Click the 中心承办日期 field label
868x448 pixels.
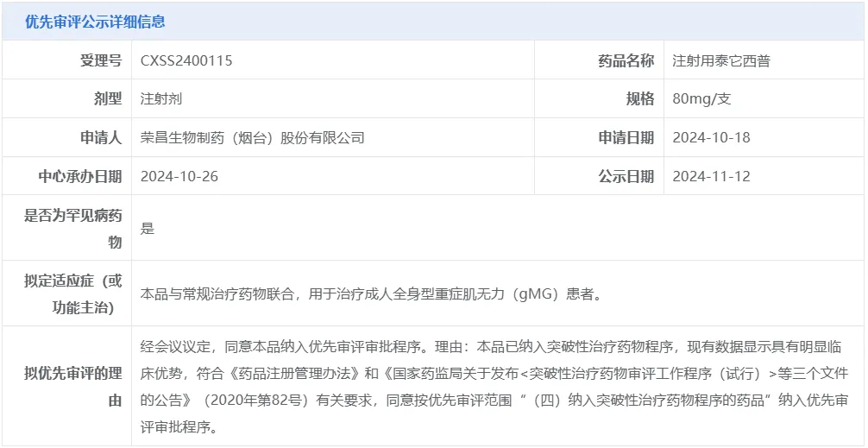(x=80, y=176)
